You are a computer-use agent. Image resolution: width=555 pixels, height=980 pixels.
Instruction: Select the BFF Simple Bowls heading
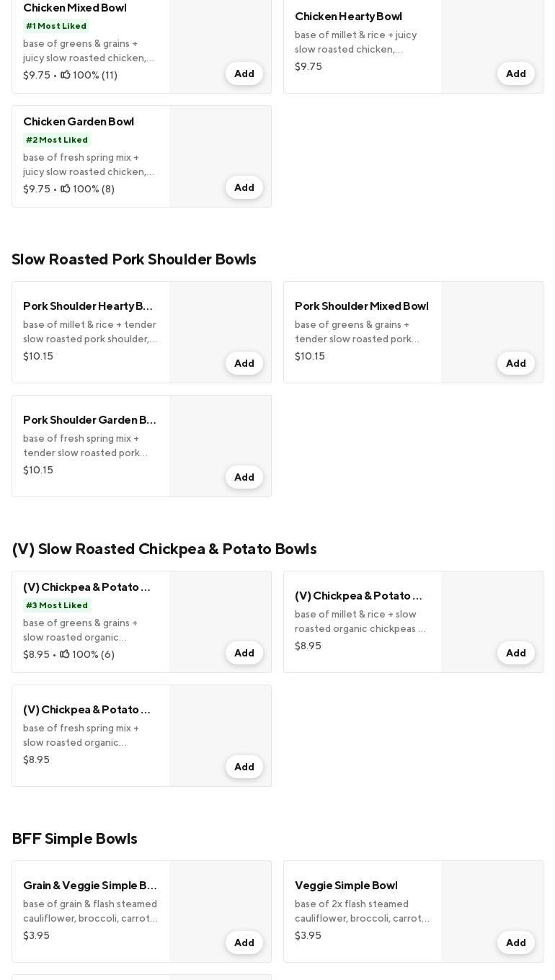(x=74, y=839)
